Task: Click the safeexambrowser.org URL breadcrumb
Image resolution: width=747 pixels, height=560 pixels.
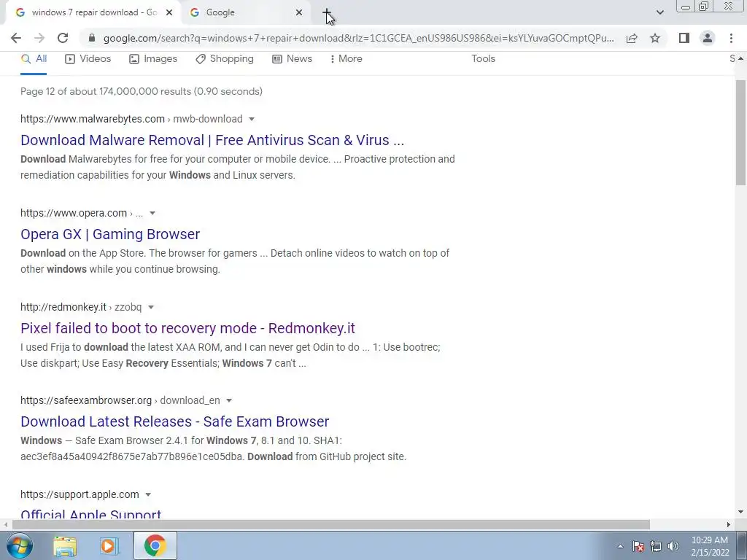Action: (120, 401)
